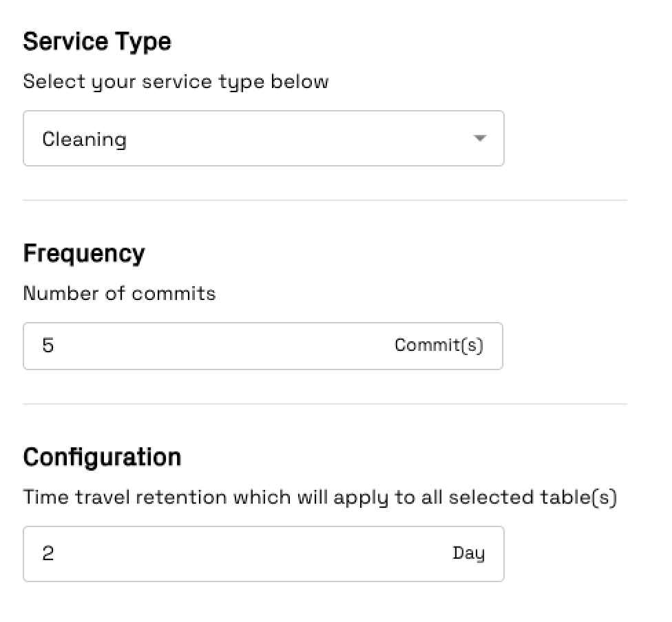The height and width of the screenshot is (622, 672).
Task: Select the Cleaning value text
Action: tap(85, 140)
